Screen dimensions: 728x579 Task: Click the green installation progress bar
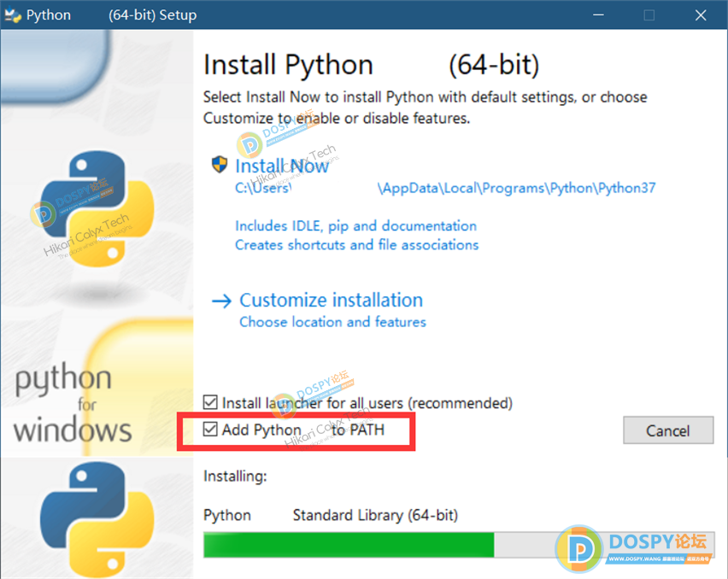click(x=459, y=545)
